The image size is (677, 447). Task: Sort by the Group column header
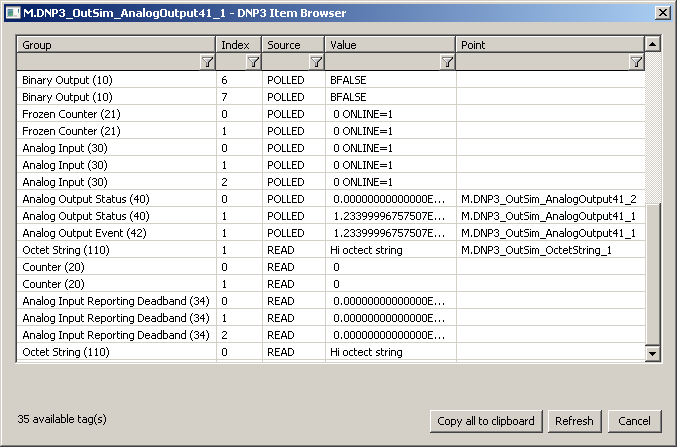[116, 45]
